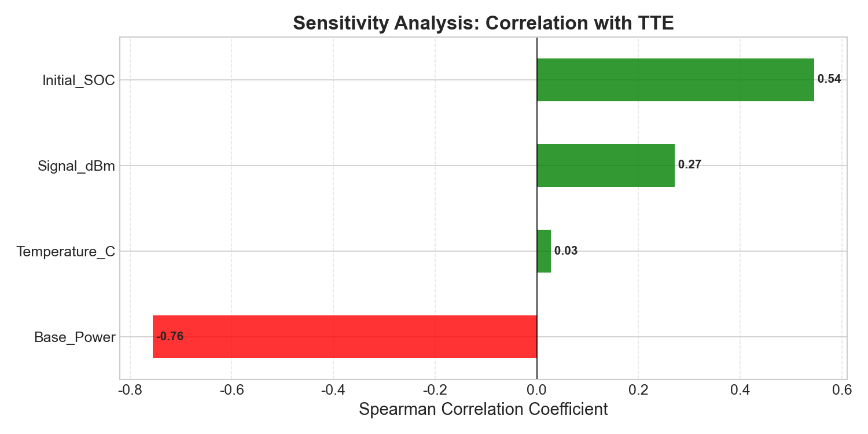Click the 0.6 x-axis tick label
The image size is (868, 434).
[x=842, y=390]
